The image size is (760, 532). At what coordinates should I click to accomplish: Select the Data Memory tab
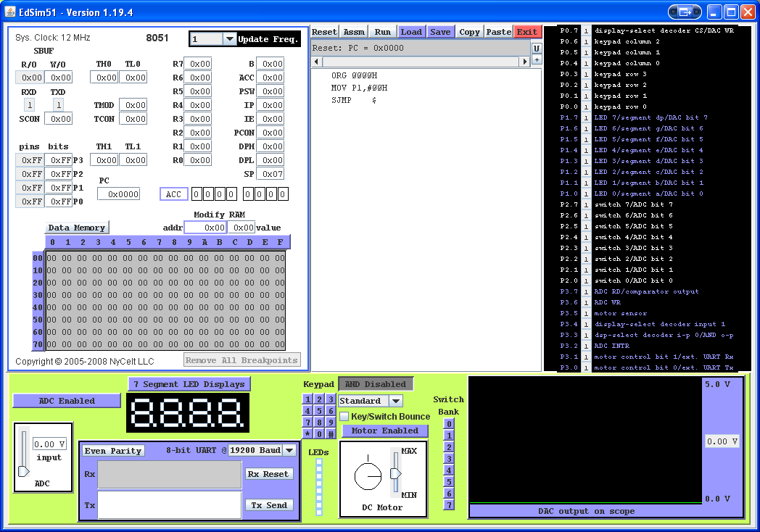(x=77, y=227)
